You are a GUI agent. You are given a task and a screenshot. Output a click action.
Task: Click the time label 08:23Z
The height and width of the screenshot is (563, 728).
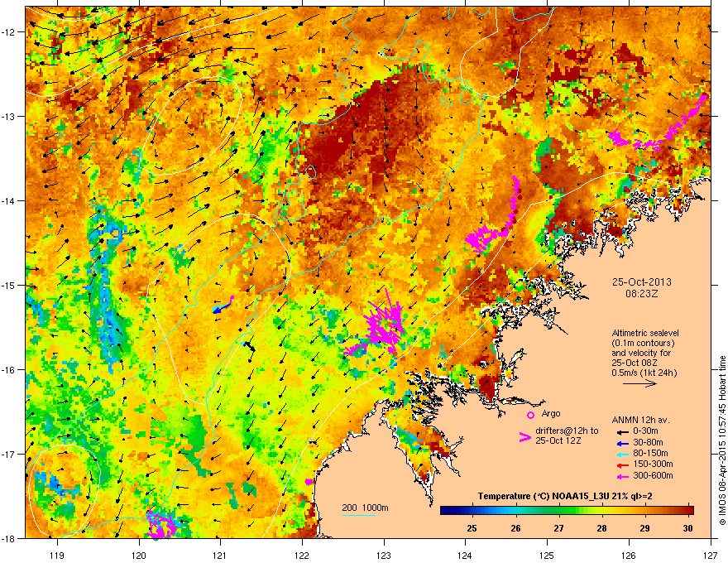(x=642, y=294)
